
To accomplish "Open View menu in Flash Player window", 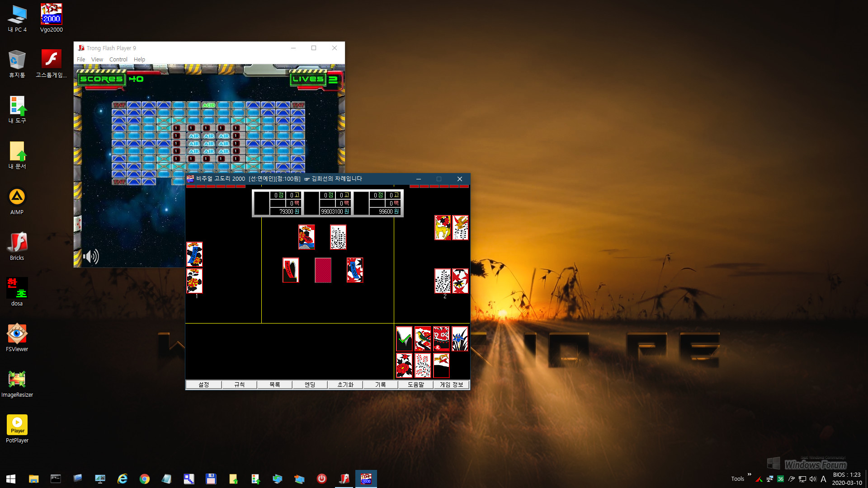I will tap(97, 59).
